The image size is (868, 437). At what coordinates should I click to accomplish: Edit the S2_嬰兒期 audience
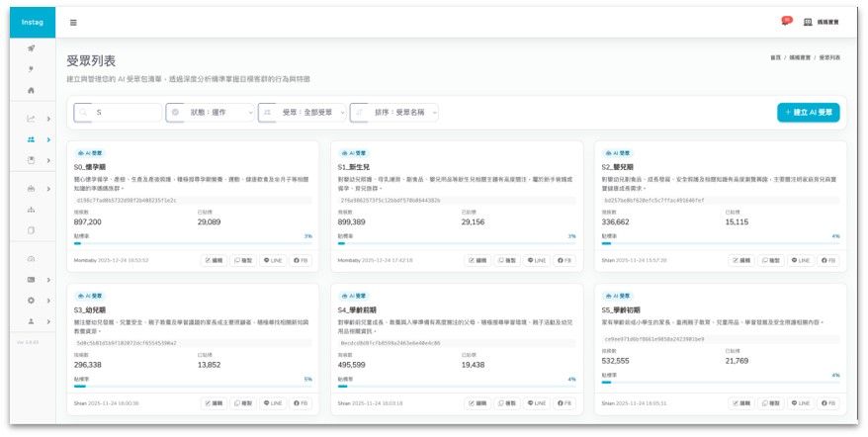[x=741, y=260]
